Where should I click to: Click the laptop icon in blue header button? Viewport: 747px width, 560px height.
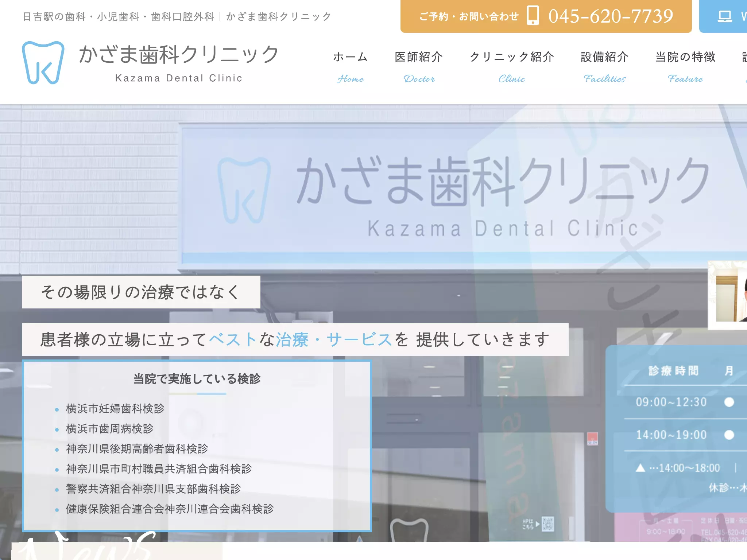point(725,16)
